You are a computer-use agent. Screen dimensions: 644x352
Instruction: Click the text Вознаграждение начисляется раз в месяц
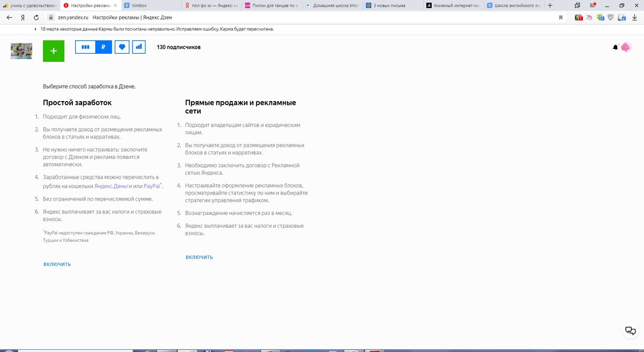(x=239, y=213)
